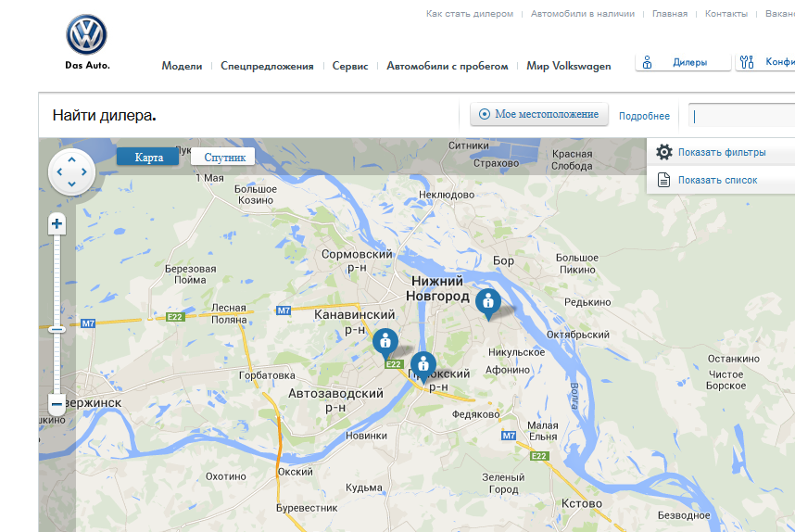Click the Горбатовка map label
Screen dimensions: 795x532
pos(267,375)
